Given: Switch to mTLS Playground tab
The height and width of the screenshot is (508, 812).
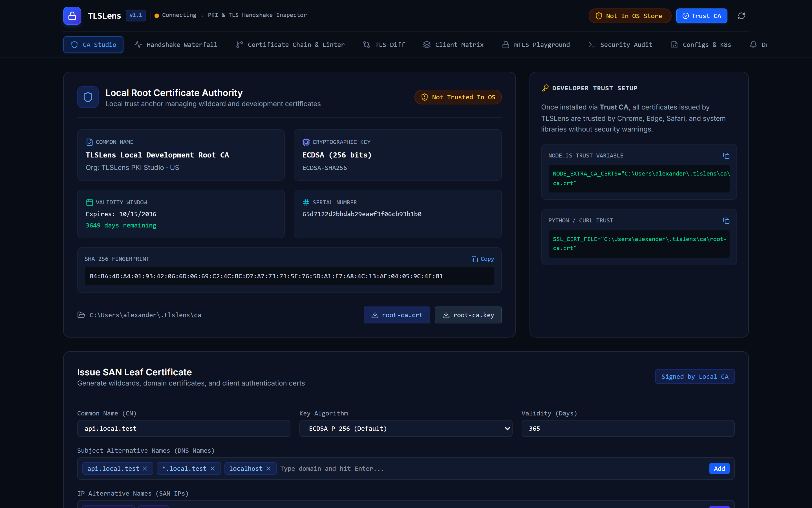Looking at the screenshot, I should (536, 45).
